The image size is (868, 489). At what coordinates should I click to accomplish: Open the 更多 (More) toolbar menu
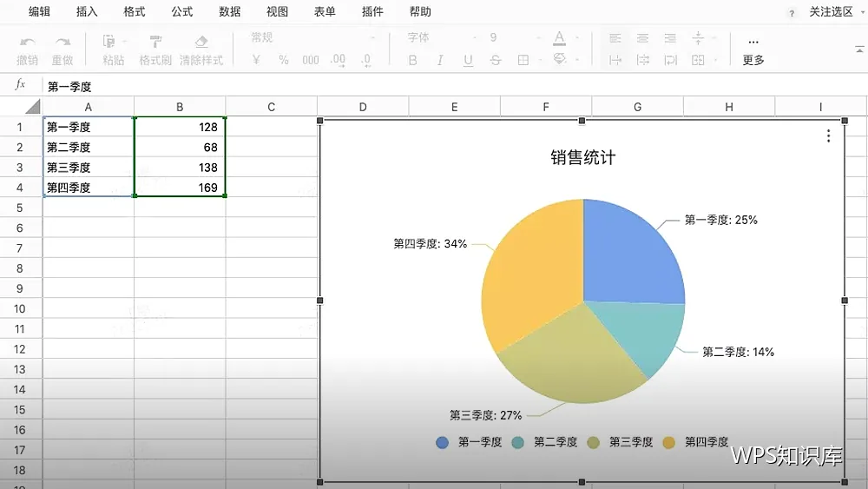(753, 51)
